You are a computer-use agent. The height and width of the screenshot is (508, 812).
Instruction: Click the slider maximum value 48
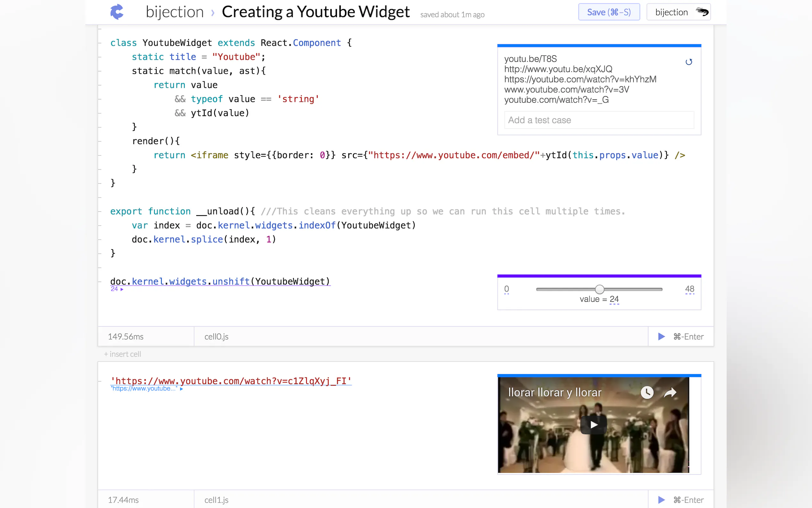(x=690, y=289)
